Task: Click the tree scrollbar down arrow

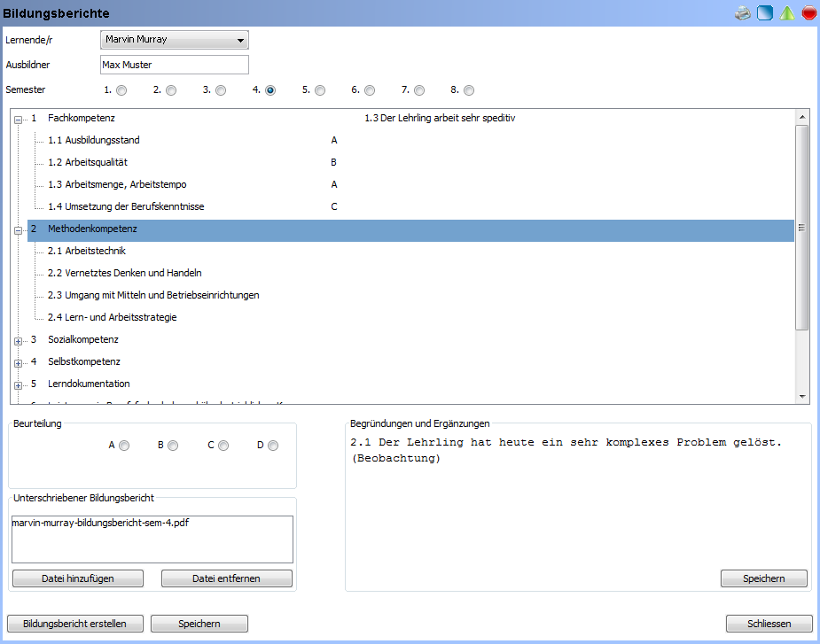Action: coord(801,397)
